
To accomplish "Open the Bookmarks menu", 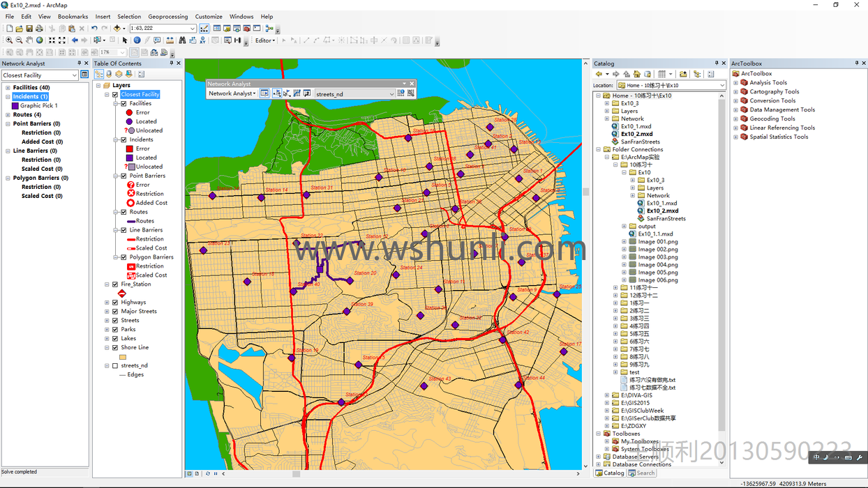I will [73, 17].
